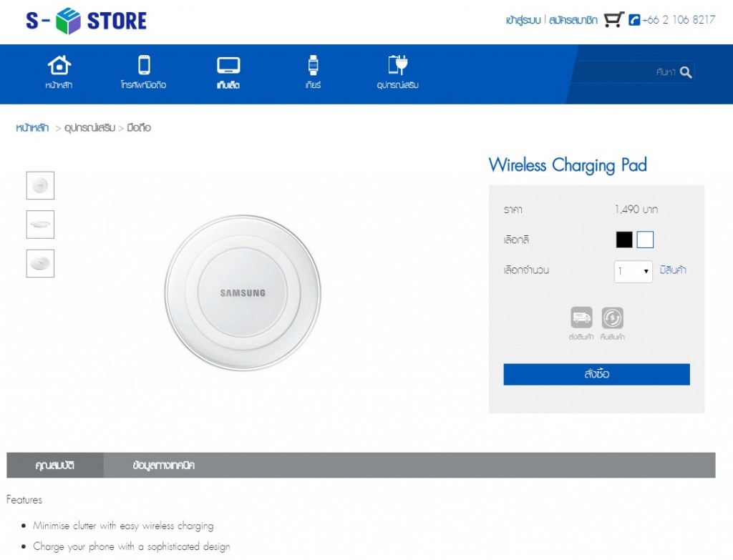Switch to the คุณสมบัติ tab
This screenshot has height=560, width=733.
tap(55, 466)
